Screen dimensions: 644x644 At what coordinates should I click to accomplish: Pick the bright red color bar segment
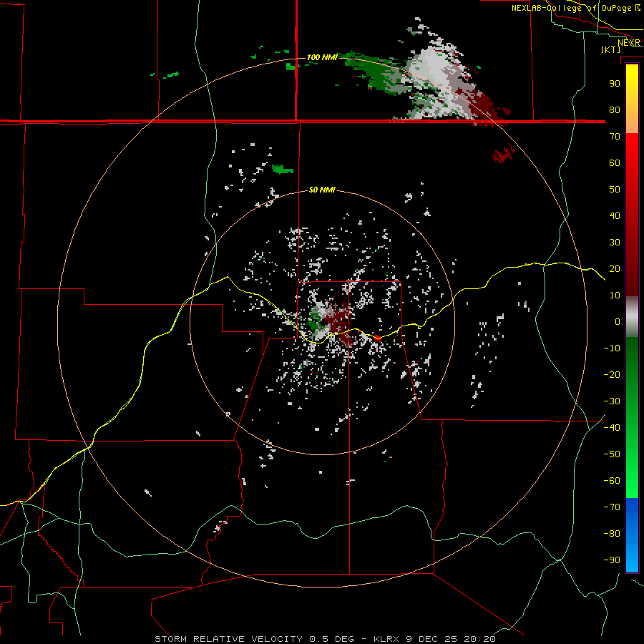632,152
